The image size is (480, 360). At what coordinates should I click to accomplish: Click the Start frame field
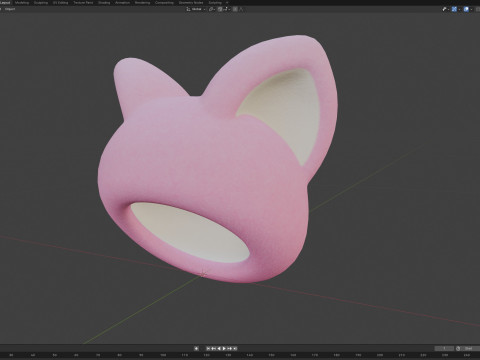coord(469,348)
